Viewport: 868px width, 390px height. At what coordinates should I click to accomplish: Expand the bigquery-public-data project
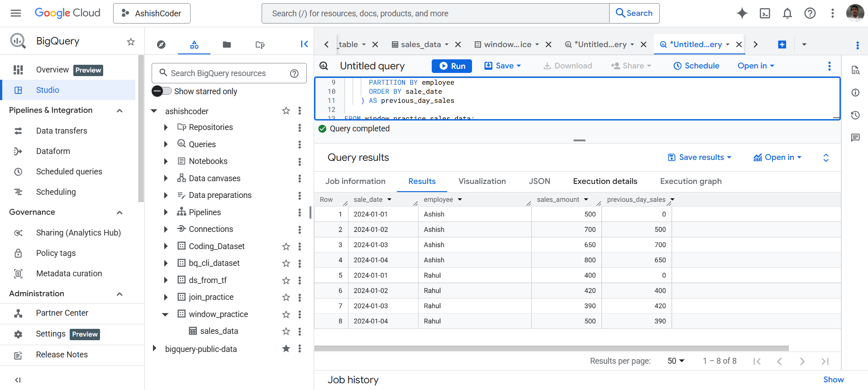click(x=154, y=348)
